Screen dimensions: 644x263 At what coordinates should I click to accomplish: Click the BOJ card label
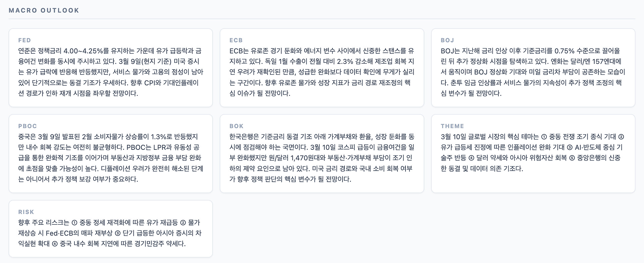pyautogui.click(x=447, y=40)
